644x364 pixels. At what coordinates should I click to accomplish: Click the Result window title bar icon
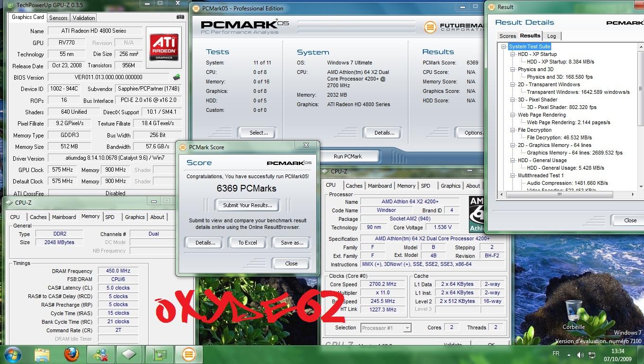coord(492,7)
